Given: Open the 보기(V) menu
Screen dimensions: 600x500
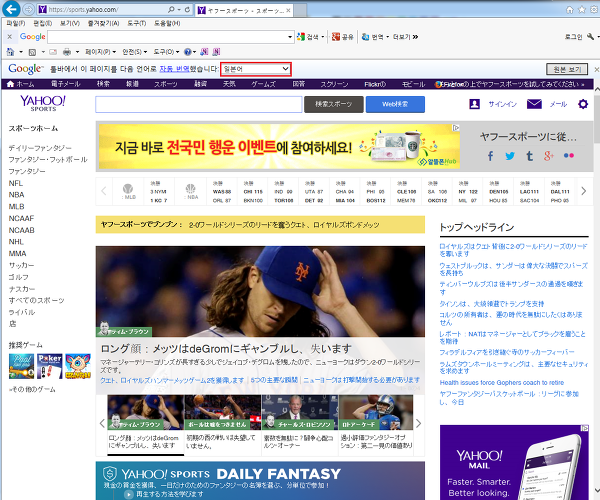Looking at the screenshot, I should pos(70,23).
